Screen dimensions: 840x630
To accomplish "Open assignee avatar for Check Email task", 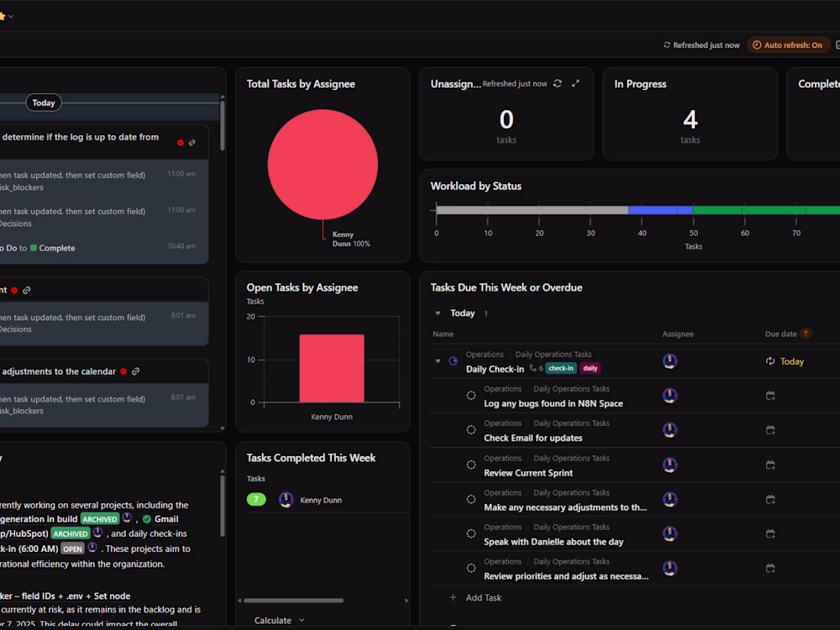I will [x=670, y=430].
